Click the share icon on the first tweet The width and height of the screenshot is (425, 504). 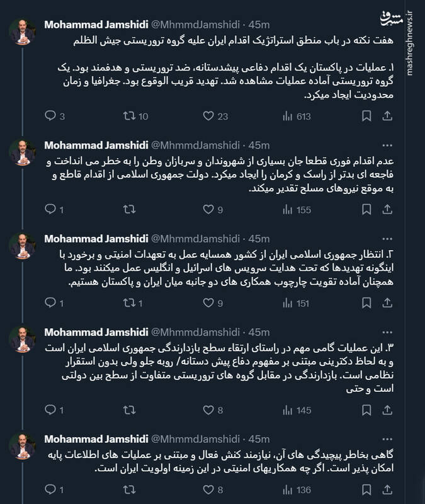[x=388, y=115]
